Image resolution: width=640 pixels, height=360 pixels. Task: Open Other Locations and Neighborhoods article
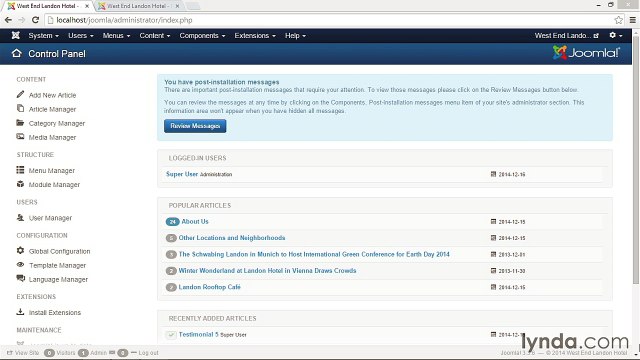(232, 238)
